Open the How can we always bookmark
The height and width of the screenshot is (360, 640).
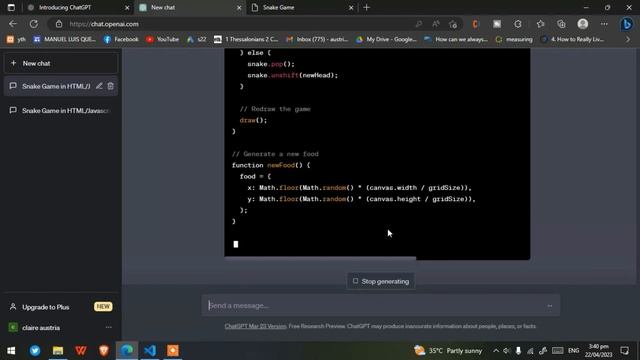coord(456,39)
